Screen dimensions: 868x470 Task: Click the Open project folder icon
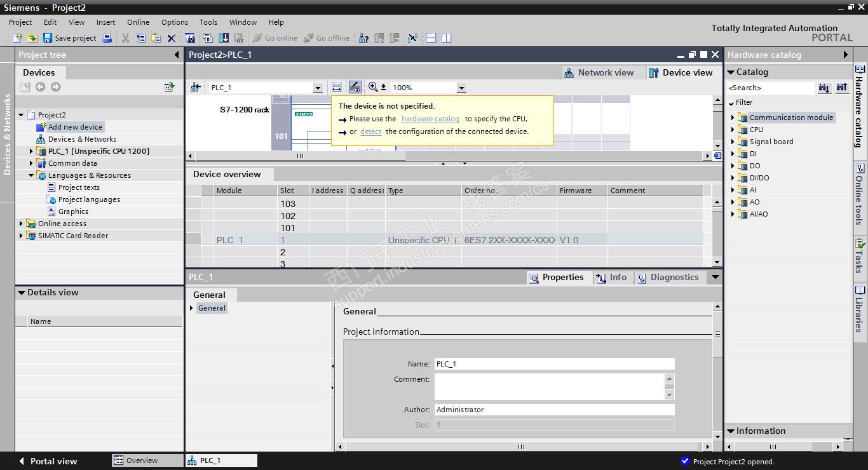tap(32, 38)
